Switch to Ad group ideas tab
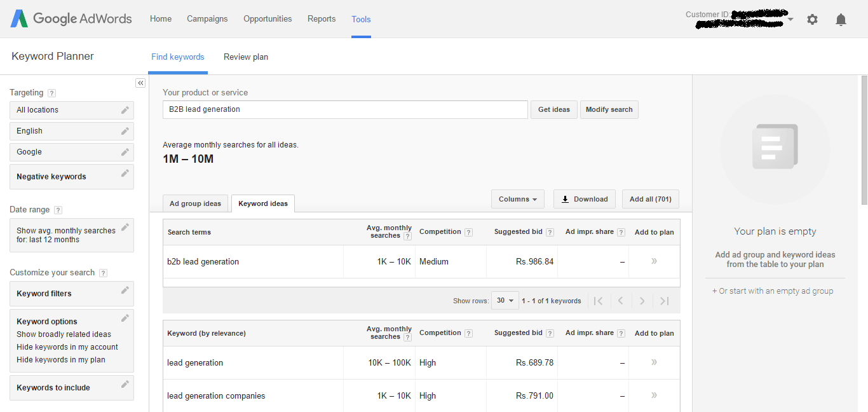 point(195,203)
